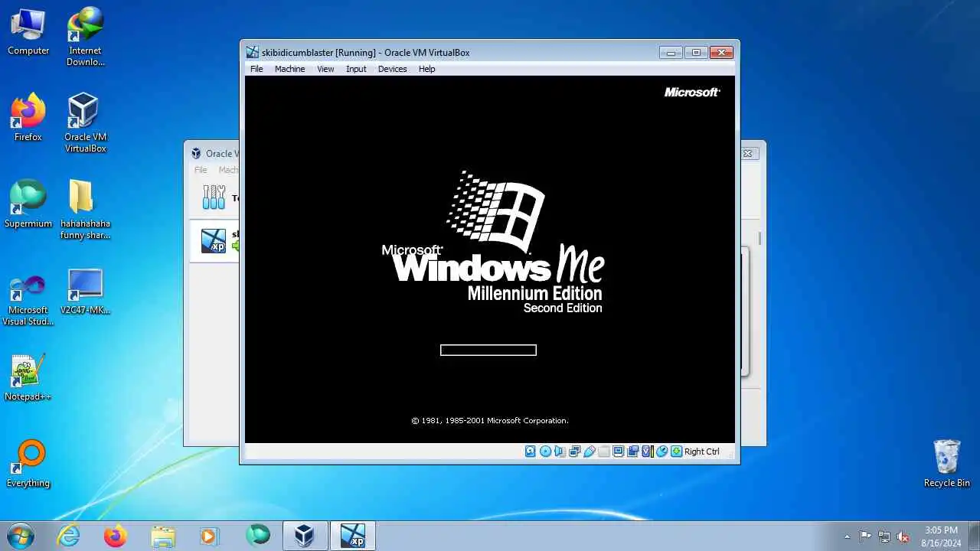Open the Machine menu in the VM window
The width and height of the screenshot is (980, 551).
[x=289, y=69]
